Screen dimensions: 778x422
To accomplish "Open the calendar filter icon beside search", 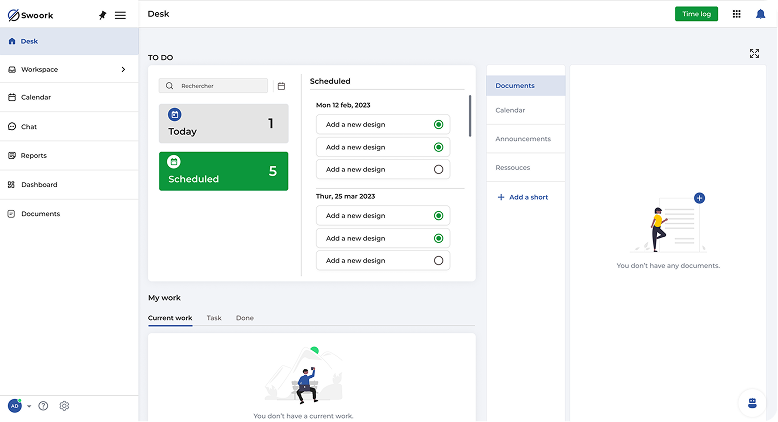I will (281, 86).
